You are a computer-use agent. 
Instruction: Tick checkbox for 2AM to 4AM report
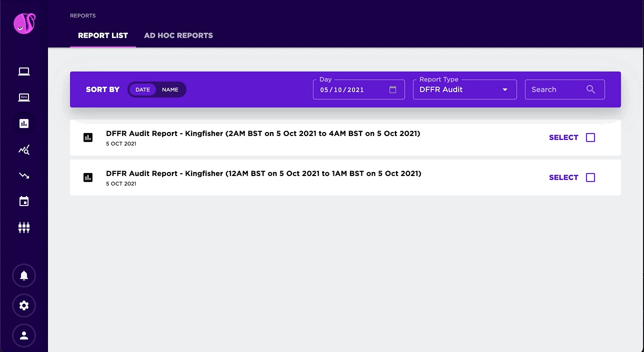pos(590,137)
